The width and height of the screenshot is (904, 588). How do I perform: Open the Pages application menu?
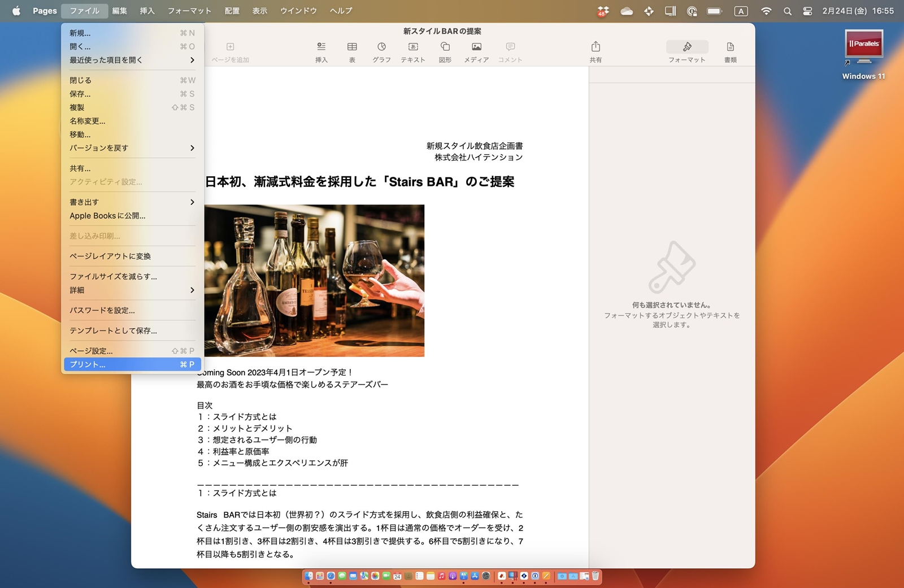45,11
